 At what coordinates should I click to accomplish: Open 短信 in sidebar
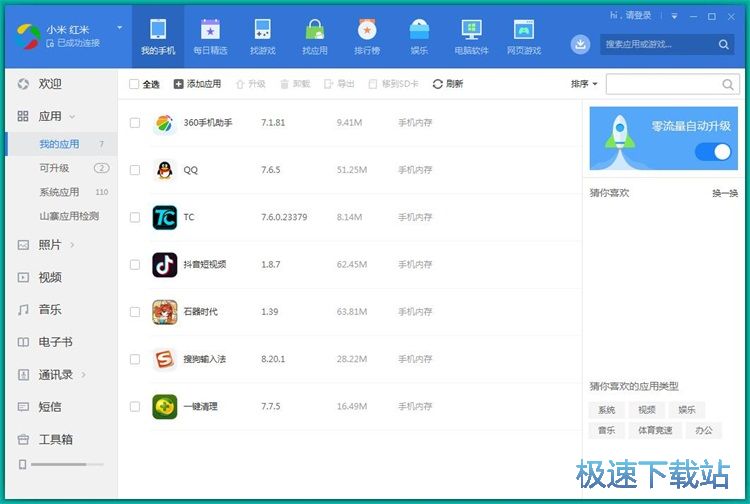[x=61, y=406]
